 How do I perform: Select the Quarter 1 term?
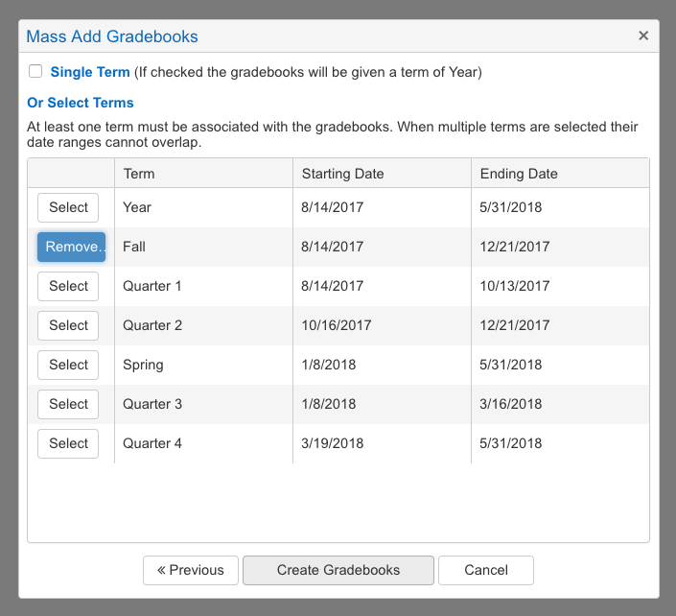68,286
